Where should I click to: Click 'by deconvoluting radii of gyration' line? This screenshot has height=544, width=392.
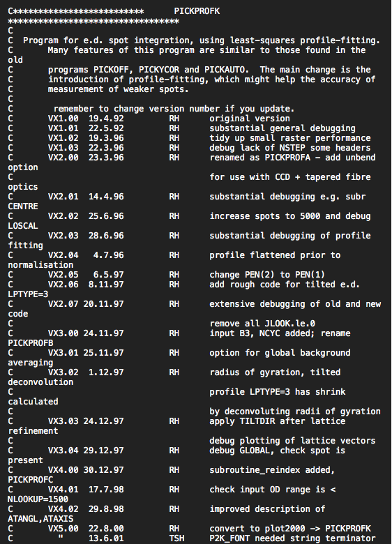coord(295,411)
